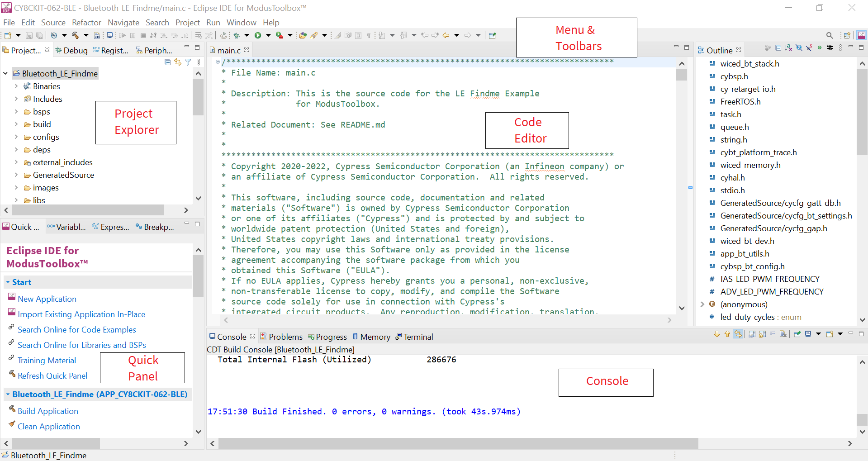Click the Console up arrow previous-error icon
The height and width of the screenshot is (461, 868).
pyautogui.click(x=727, y=334)
